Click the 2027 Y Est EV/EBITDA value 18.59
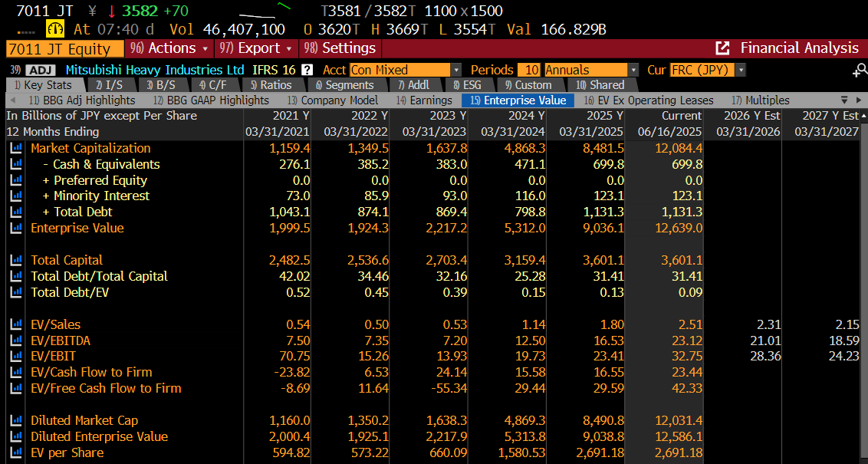The width and height of the screenshot is (868, 464). coord(843,341)
